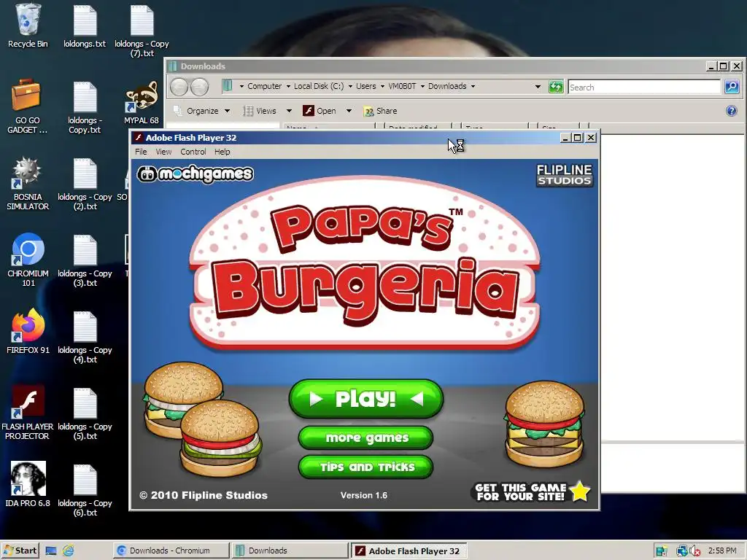
Task: Click the Adobe Flash Player 32 taskbar item
Action: (x=409, y=551)
